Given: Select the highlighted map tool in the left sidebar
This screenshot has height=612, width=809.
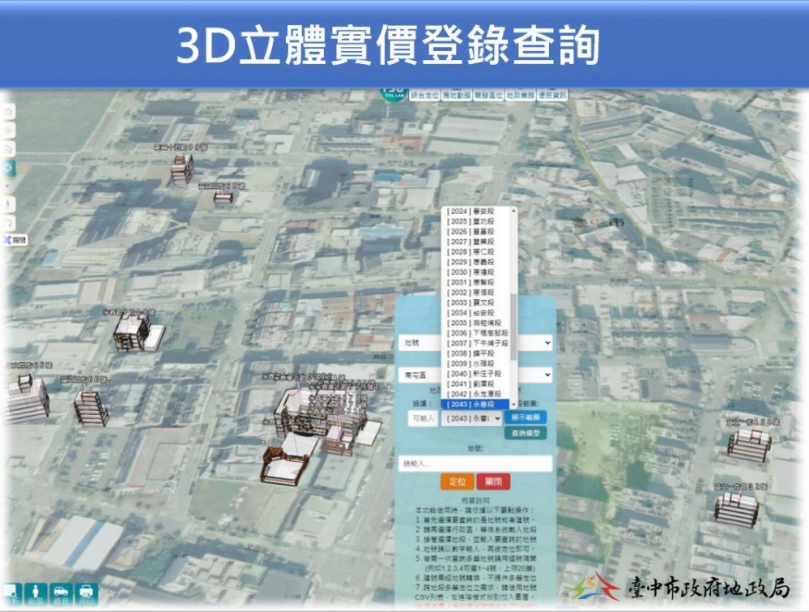Looking at the screenshot, I should pyautogui.click(x=10, y=168).
